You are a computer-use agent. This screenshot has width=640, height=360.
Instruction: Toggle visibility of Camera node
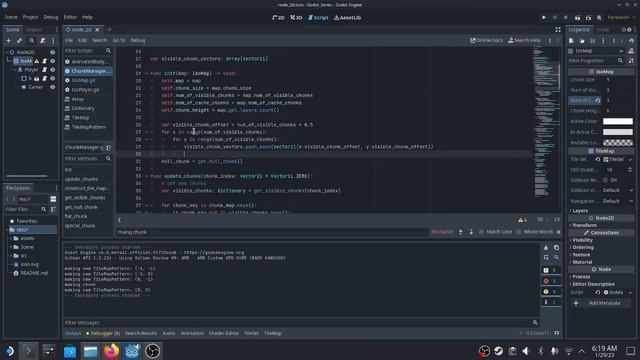point(53,87)
